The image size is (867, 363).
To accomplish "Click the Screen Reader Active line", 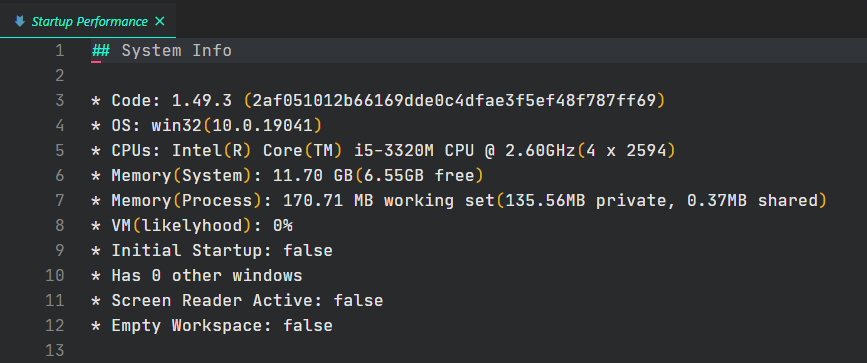I will click(237, 300).
